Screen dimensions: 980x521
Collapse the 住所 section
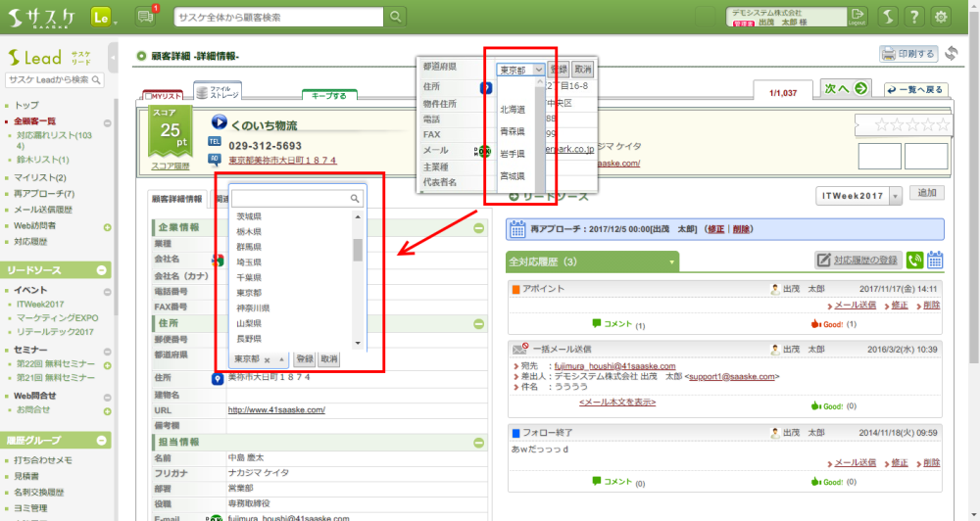479,322
